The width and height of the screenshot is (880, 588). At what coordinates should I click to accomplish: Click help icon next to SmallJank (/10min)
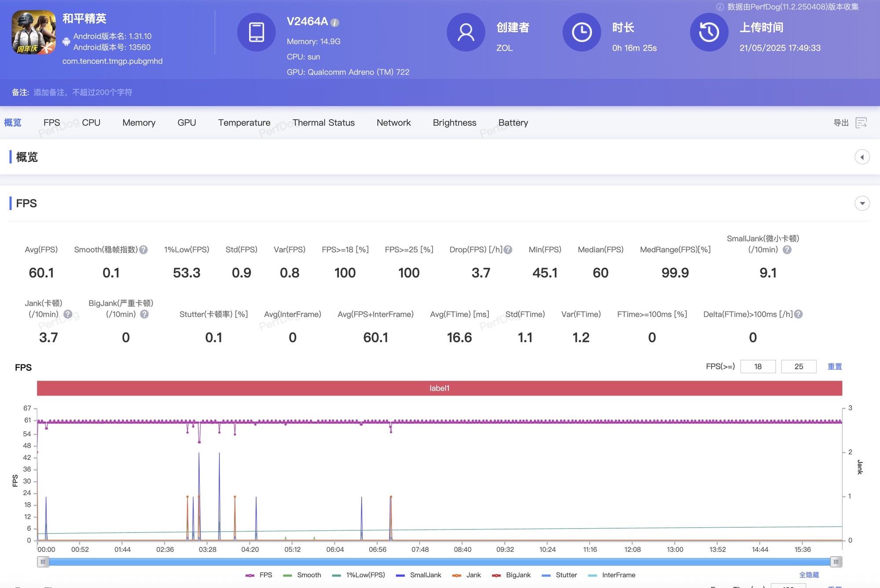(787, 250)
